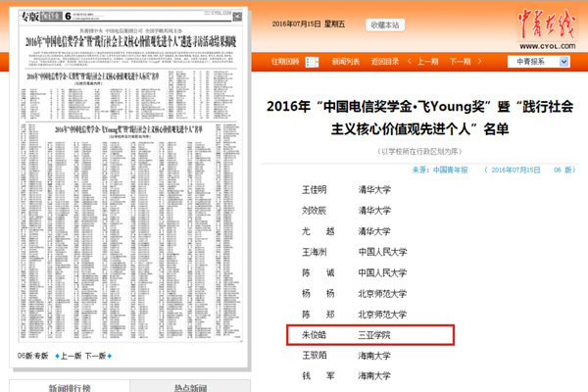Click 清华大学 beside 王佳明

pyautogui.click(x=374, y=190)
